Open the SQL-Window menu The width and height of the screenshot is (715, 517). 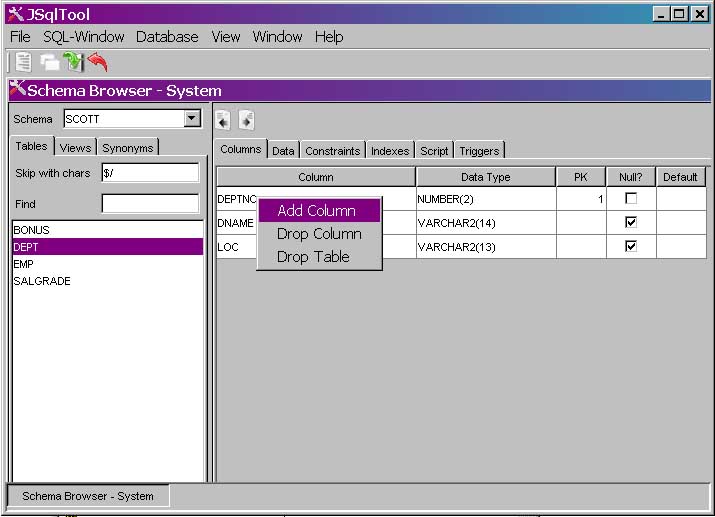pyautogui.click(x=84, y=37)
